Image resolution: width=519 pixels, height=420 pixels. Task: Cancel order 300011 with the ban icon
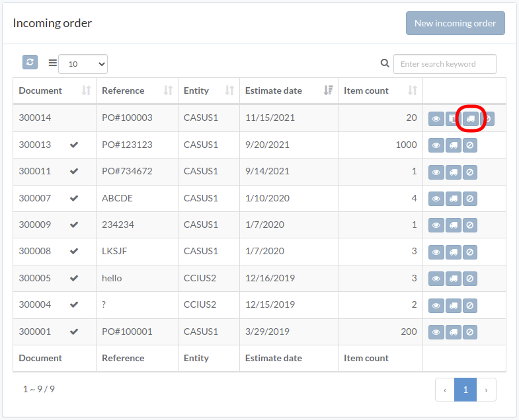pyautogui.click(x=470, y=172)
